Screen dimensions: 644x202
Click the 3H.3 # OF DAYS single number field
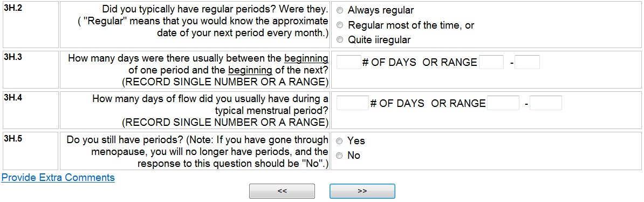pyautogui.click(x=348, y=63)
